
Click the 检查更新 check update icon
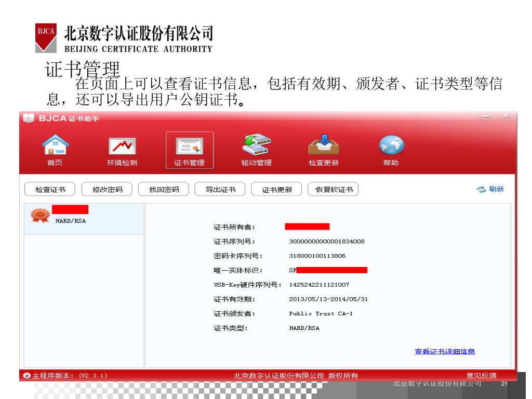pyautogui.click(x=324, y=150)
